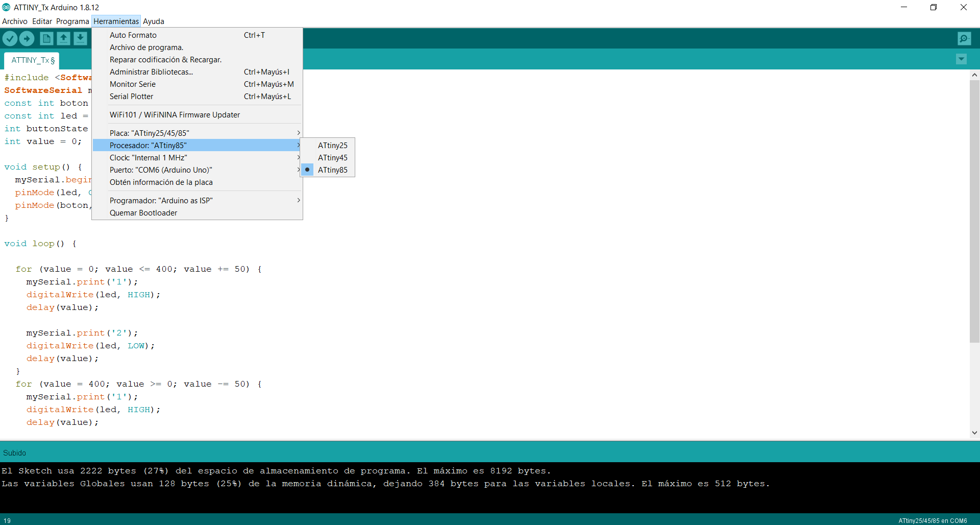
Task: Open a sketch with the up-arrow icon
Action: coord(63,38)
